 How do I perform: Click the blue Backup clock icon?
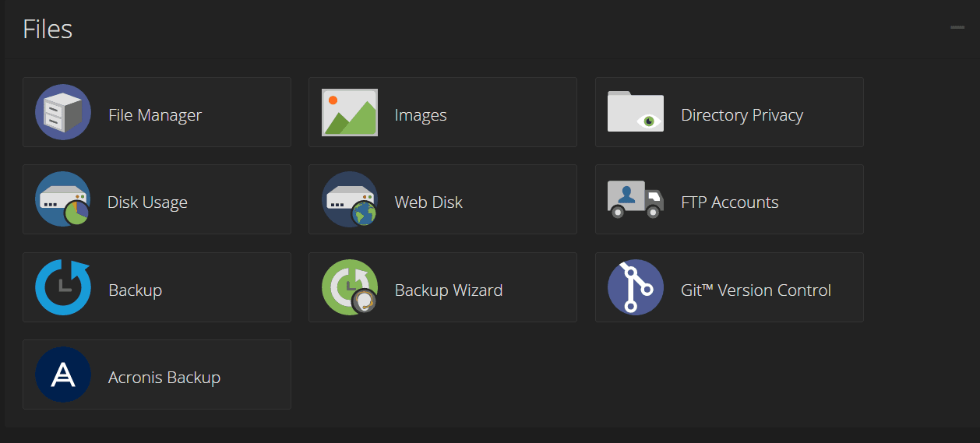click(63, 287)
